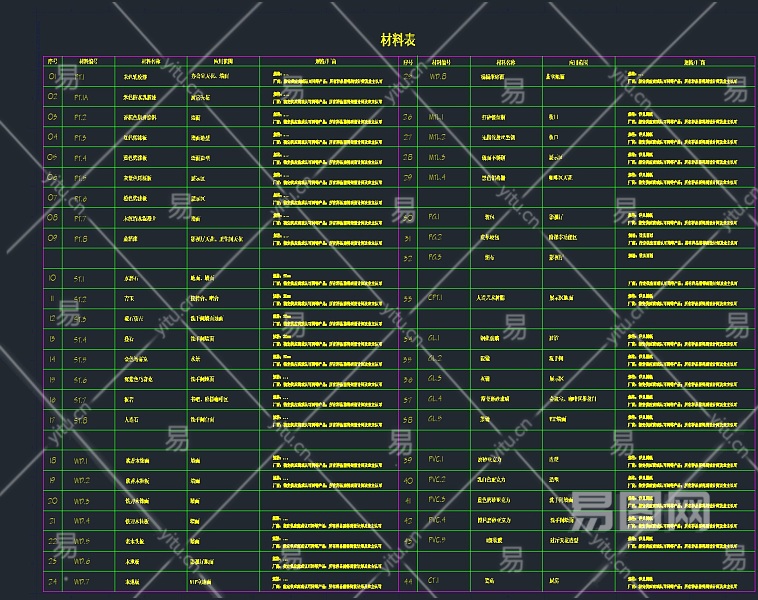Click serial number 28 cell
The height and width of the screenshot is (600, 758).
(408, 157)
